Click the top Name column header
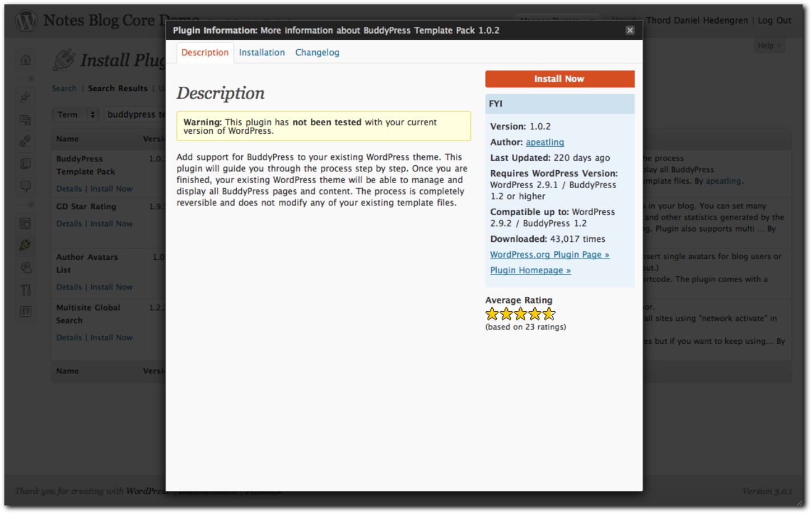Image resolution: width=812 pixels, height=514 pixels. tap(67, 139)
